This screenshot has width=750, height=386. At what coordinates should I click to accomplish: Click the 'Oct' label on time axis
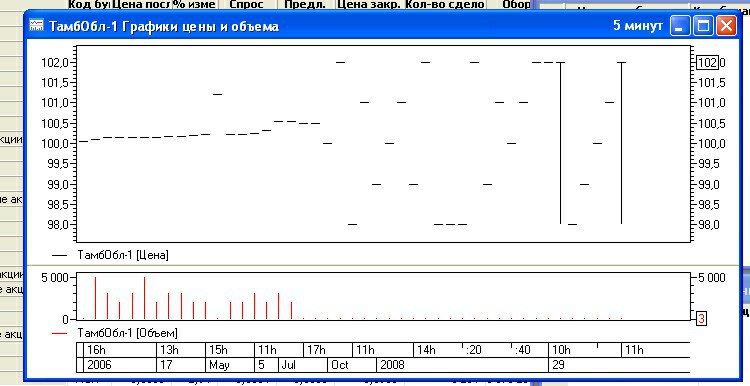click(340, 365)
